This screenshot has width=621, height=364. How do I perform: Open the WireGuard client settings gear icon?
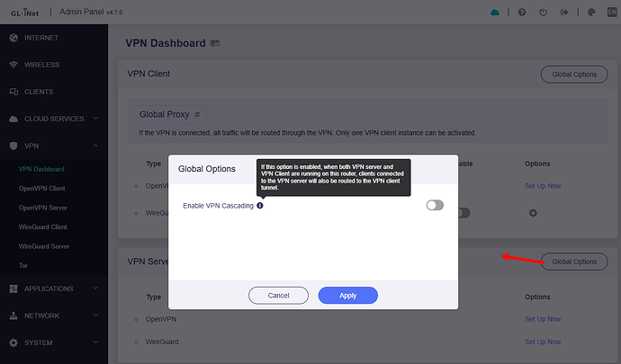533,213
